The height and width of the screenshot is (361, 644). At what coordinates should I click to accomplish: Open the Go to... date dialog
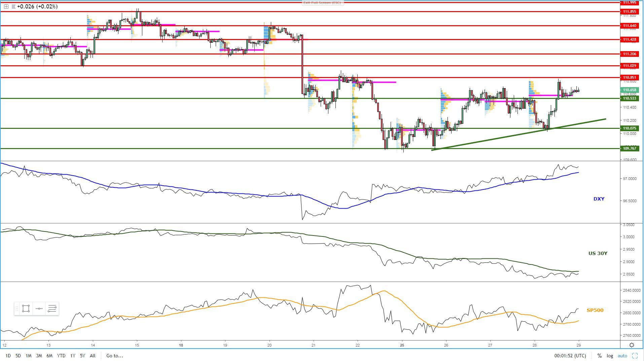pyautogui.click(x=115, y=356)
